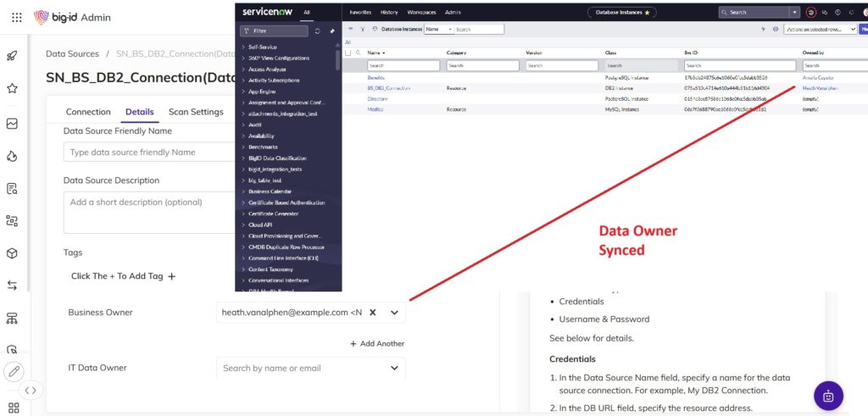This screenshot has height=416, width=868.
Task: Open the Benefits database instance link
Action: [x=376, y=78]
